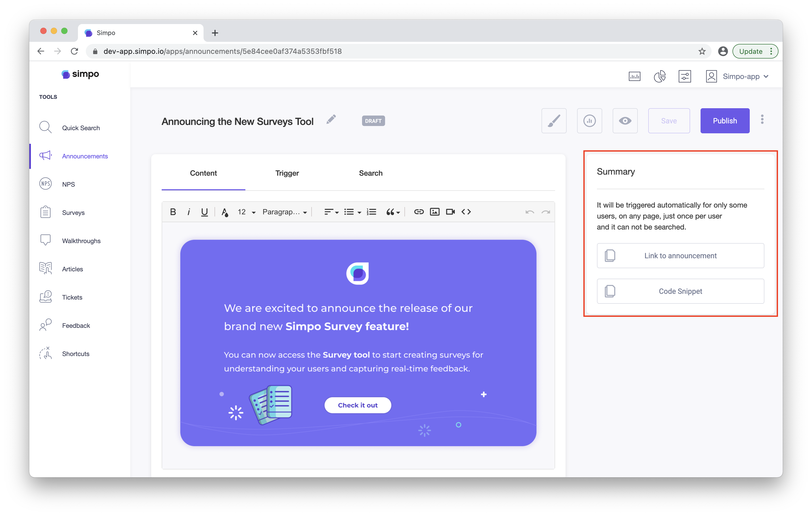Bookmark this page with star icon
This screenshot has height=516, width=812.
tap(702, 51)
